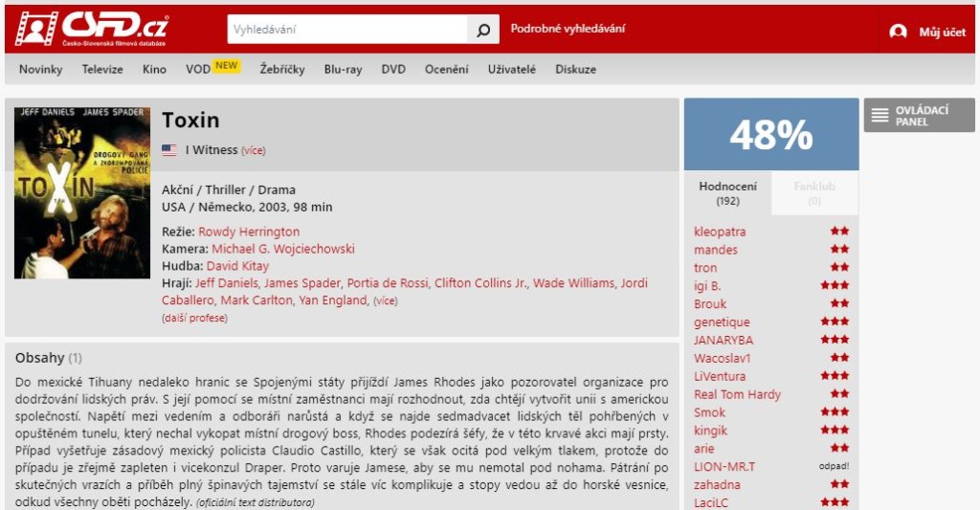Click the 'odpad!' rating for LION-MR.T
The width and height of the screenshot is (980, 510).
click(834, 467)
